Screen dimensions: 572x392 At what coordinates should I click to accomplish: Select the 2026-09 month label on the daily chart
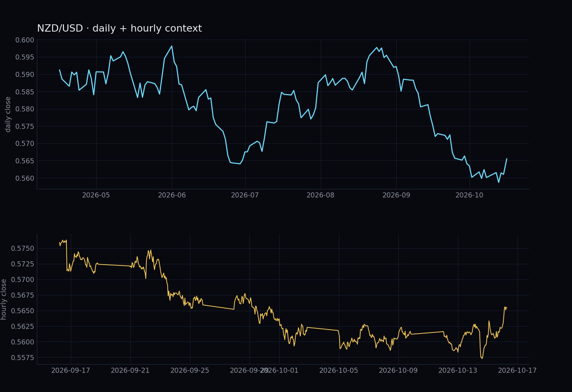(x=396, y=195)
